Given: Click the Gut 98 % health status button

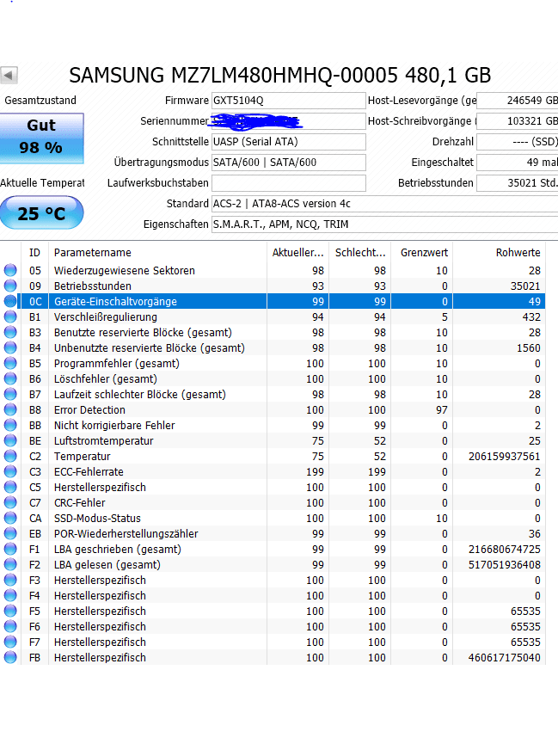Looking at the screenshot, I should click(x=41, y=138).
